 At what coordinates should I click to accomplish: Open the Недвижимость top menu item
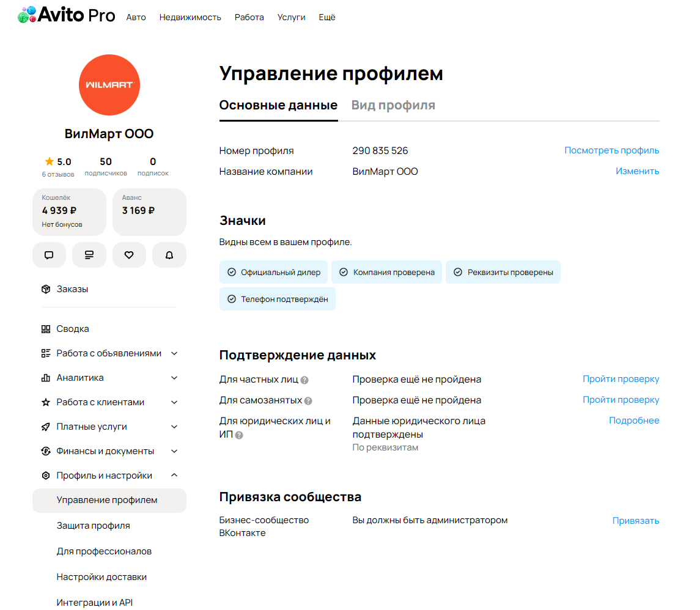[190, 17]
